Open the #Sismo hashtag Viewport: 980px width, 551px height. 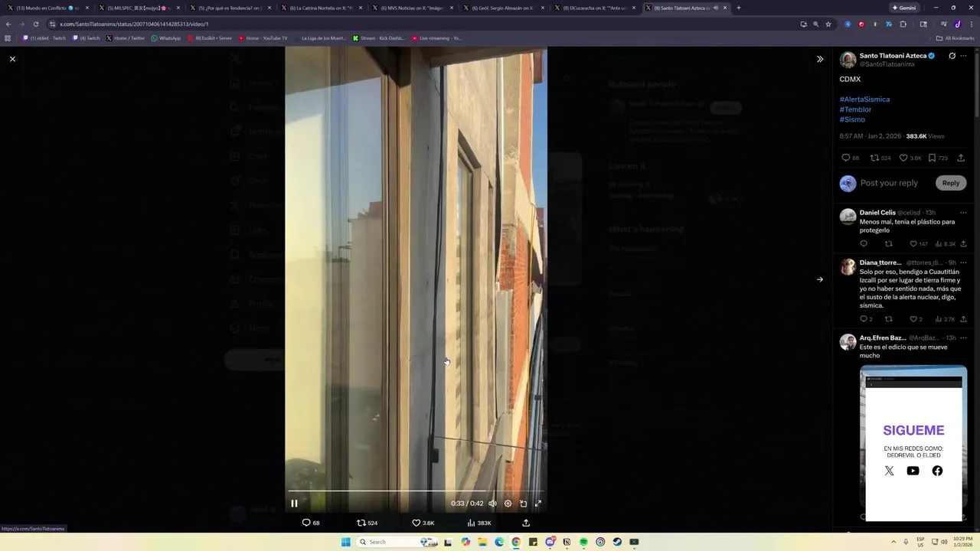(x=852, y=119)
